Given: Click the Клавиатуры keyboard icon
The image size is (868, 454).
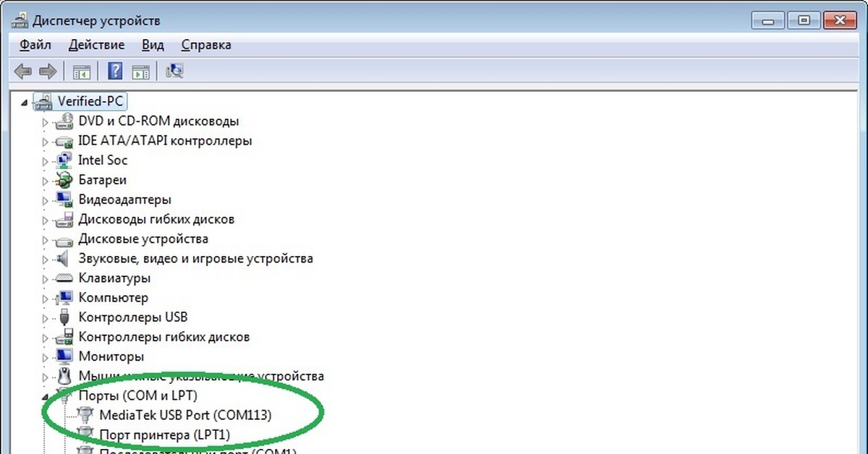Looking at the screenshot, I should pos(65,278).
